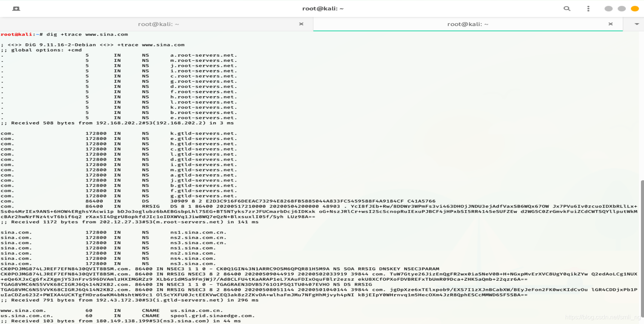Click 'us.sina.com.cn.' CNAME target
Image resolution: width=644 pixels, height=324 pixels.
[196, 311]
